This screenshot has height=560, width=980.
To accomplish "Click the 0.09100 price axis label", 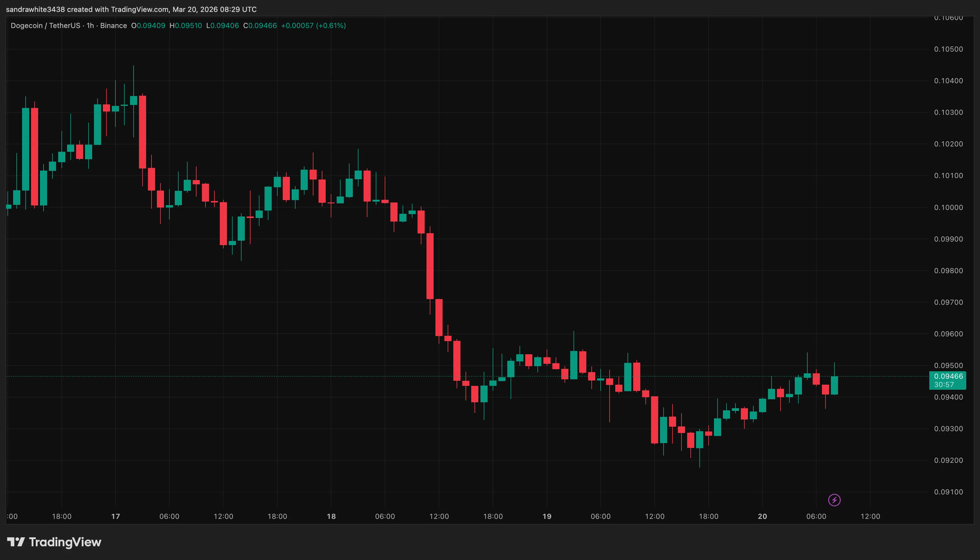I will [x=948, y=491].
